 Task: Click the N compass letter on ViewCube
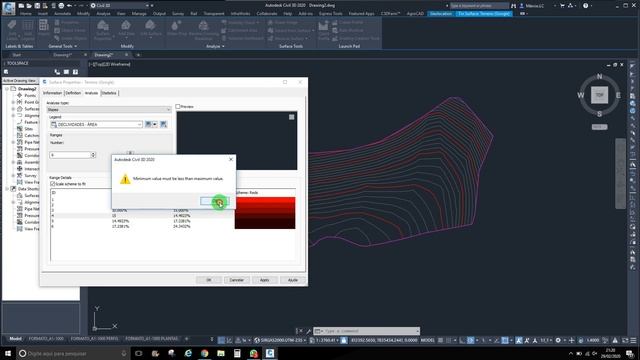coord(599,77)
